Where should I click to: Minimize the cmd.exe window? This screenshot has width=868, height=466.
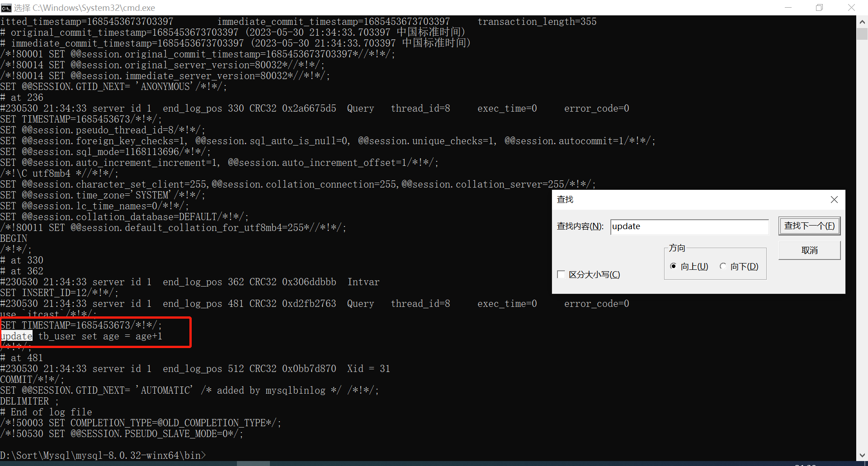click(x=788, y=8)
